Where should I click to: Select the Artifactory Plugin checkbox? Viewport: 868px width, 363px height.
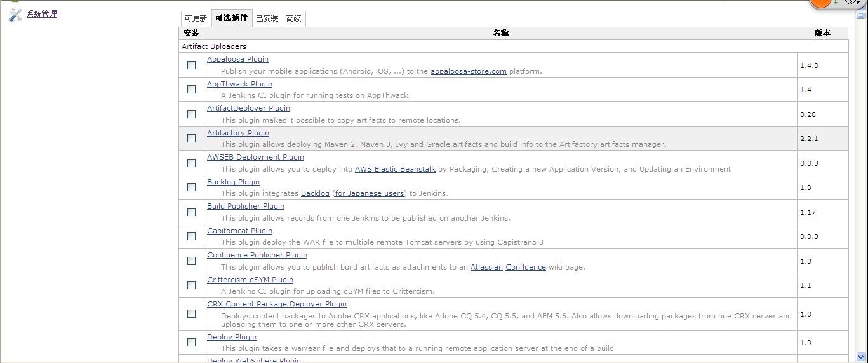point(192,138)
